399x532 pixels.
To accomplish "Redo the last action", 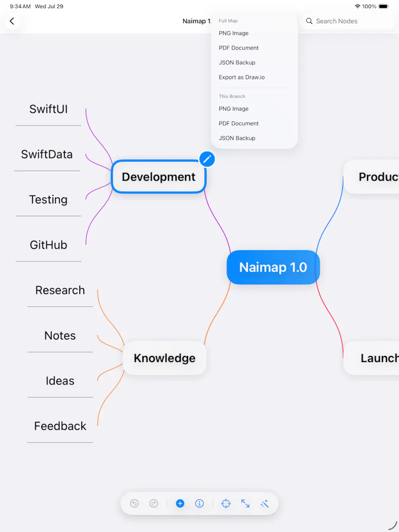I will click(x=154, y=504).
